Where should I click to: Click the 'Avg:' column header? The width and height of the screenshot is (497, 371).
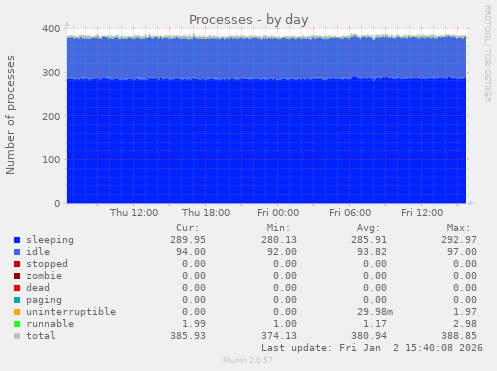[369, 228]
